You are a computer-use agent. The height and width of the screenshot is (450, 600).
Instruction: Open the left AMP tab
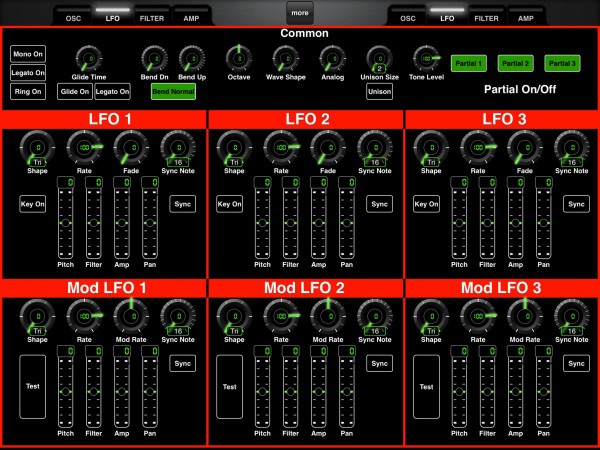(x=191, y=16)
